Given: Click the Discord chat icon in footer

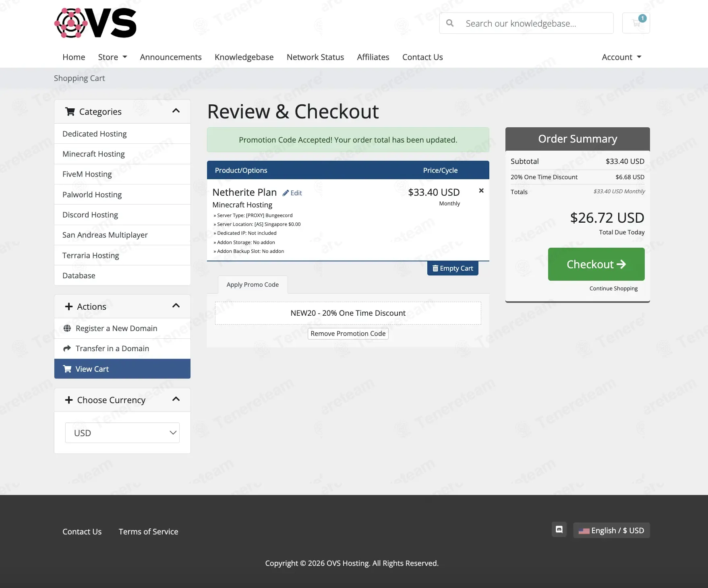Looking at the screenshot, I should point(559,530).
